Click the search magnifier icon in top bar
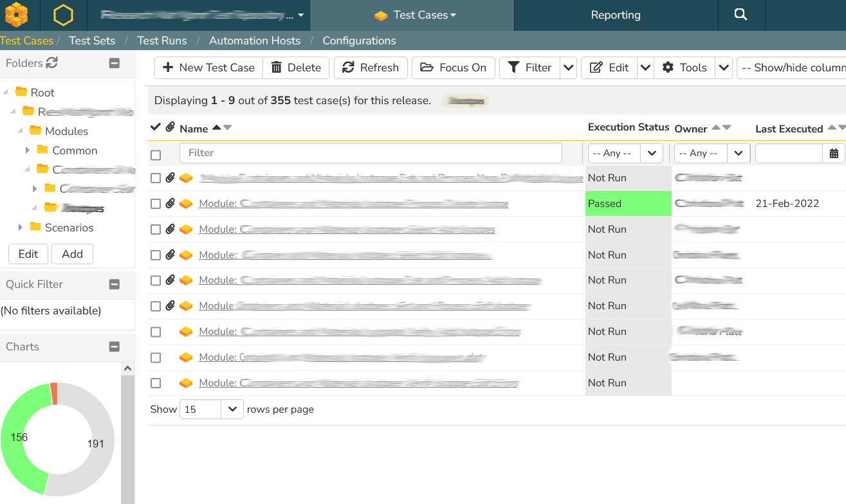The width and height of the screenshot is (846, 504). (740, 15)
